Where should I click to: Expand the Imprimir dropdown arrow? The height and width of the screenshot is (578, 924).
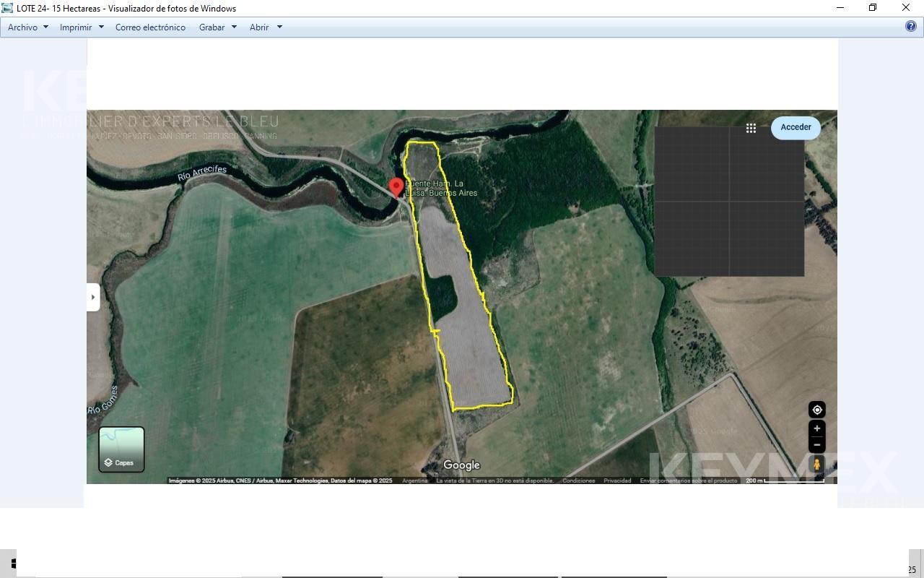tap(101, 27)
